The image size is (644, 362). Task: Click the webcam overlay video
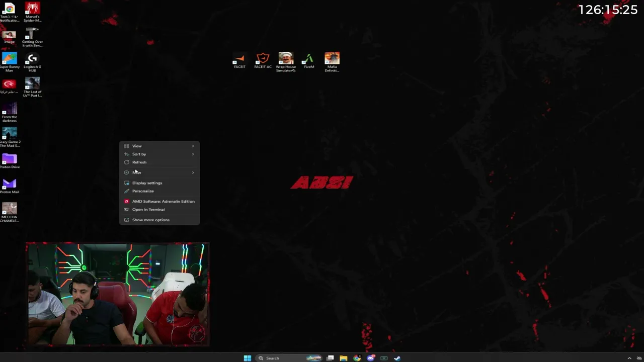[x=118, y=295]
